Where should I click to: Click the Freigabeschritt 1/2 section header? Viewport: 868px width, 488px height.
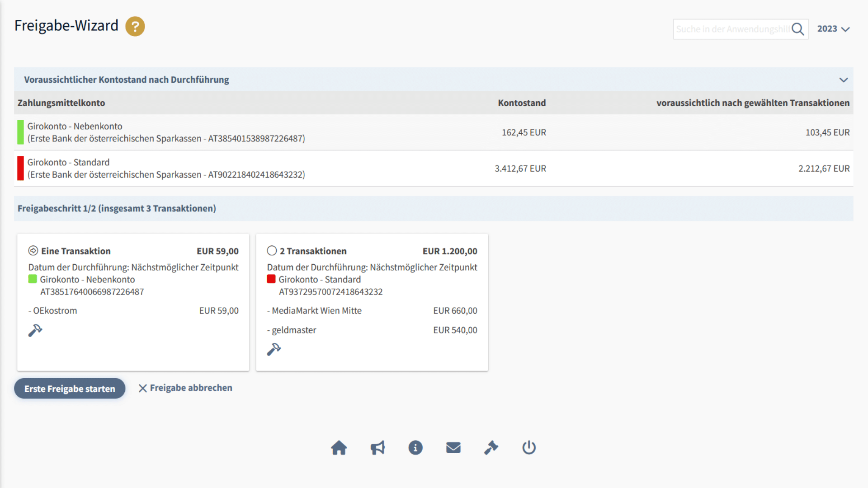coord(117,209)
